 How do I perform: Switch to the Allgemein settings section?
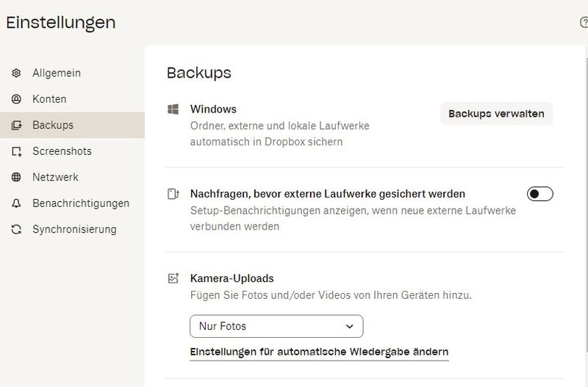(x=57, y=73)
